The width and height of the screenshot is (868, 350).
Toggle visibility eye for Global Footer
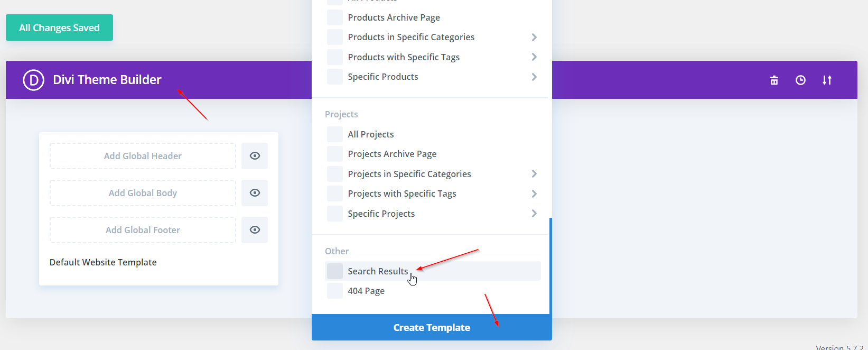click(x=255, y=230)
